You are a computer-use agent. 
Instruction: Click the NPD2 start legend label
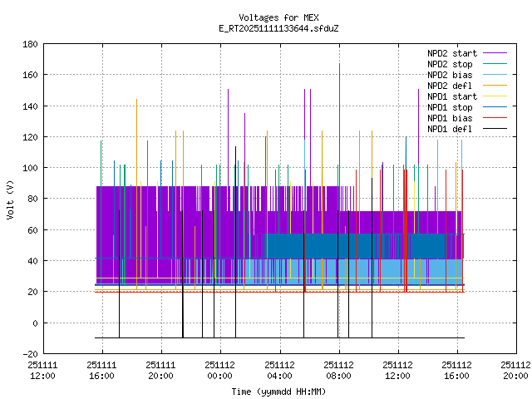[x=447, y=53]
